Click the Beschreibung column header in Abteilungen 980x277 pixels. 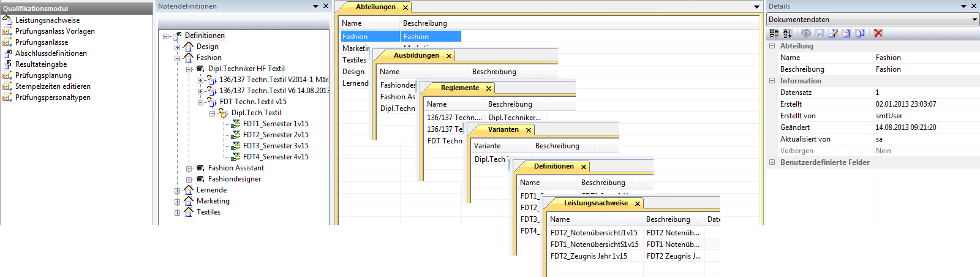[x=424, y=23]
